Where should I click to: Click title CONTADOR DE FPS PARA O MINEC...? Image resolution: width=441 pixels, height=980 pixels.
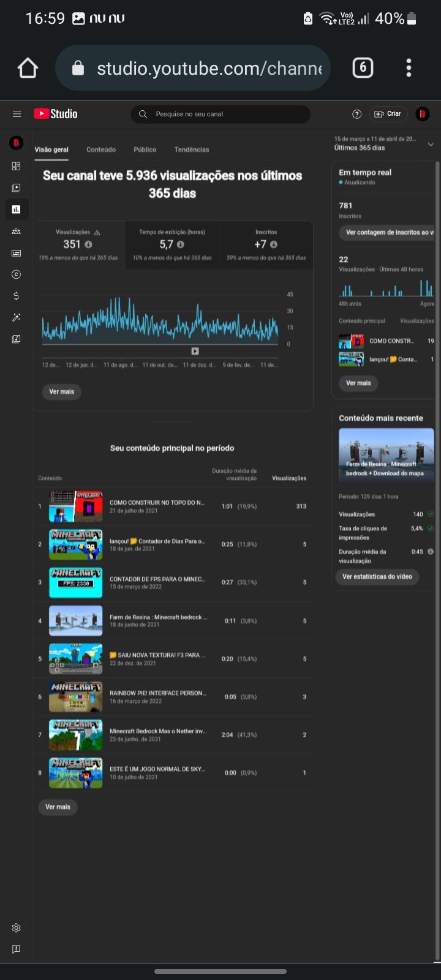click(x=157, y=579)
